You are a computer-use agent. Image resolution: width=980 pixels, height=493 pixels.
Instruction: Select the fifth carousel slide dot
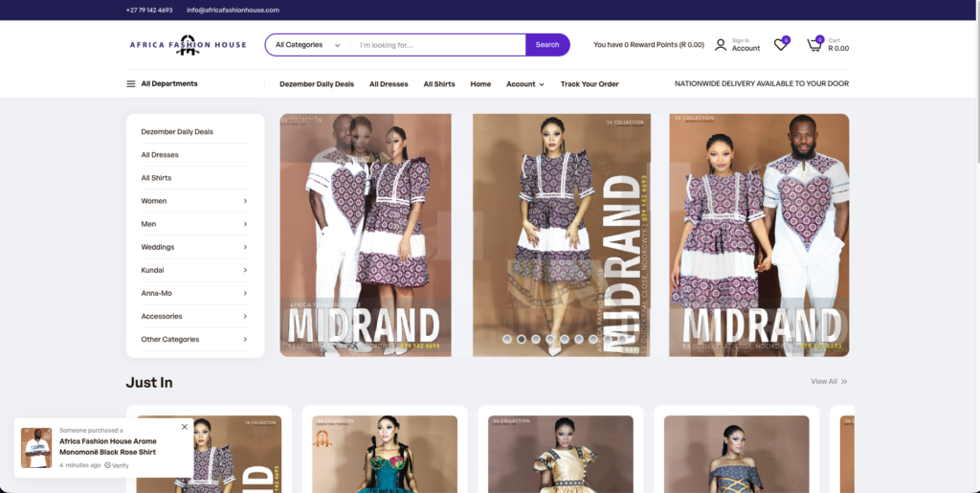point(565,339)
